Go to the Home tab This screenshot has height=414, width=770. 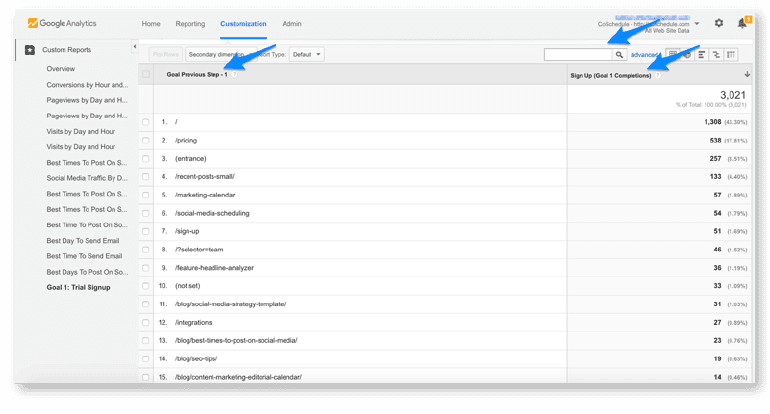(151, 24)
